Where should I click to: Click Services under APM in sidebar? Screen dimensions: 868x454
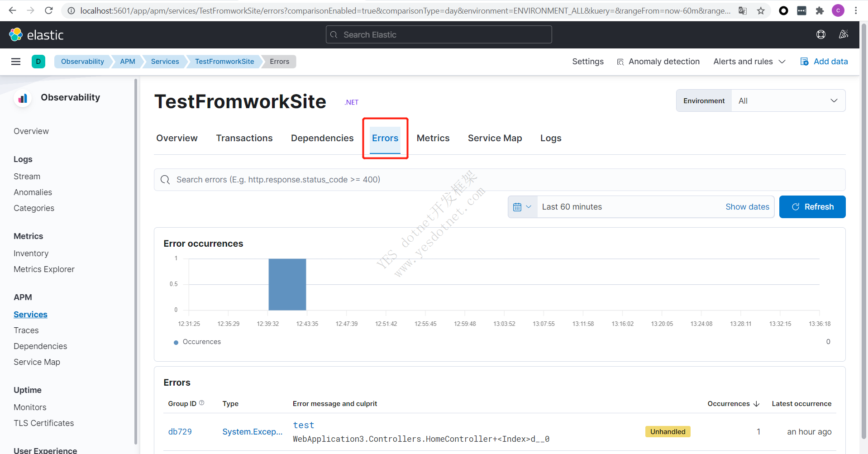[30, 315]
